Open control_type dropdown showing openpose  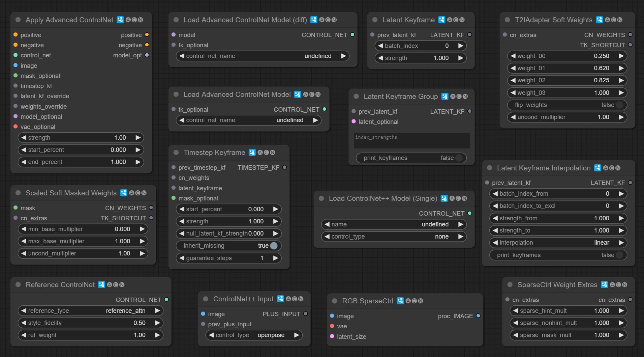point(254,335)
